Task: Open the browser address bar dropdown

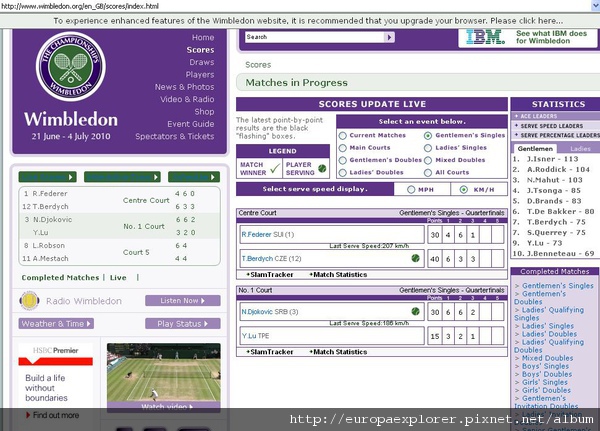Action: (x=595, y=5)
